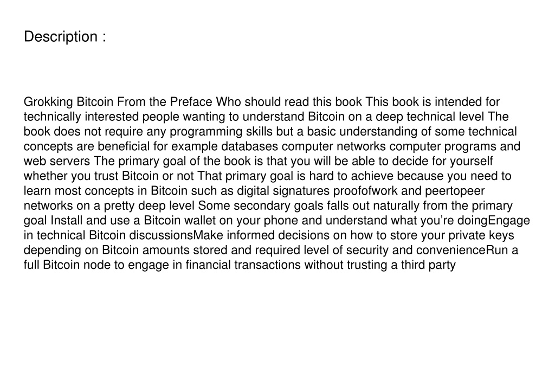Screen dimensions: 555x392
Task: Click the words "web servers"
Action: click(56, 162)
